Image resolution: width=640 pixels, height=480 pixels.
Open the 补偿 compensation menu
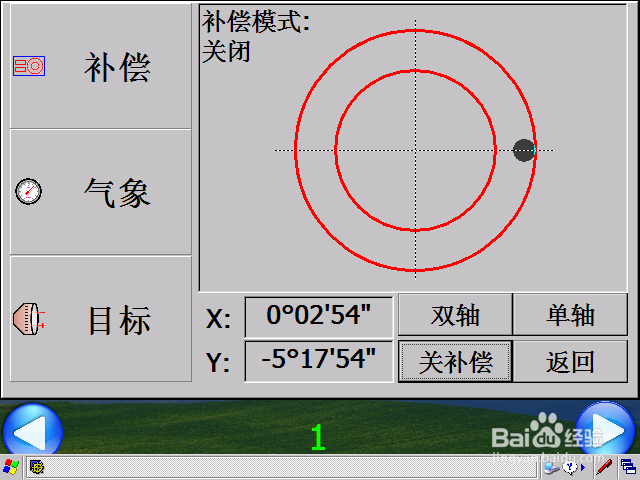(100, 66)
